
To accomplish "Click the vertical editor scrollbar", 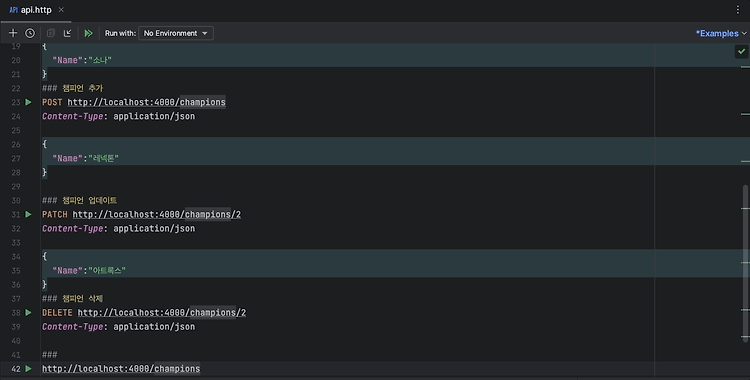I will tap(745, 263).
